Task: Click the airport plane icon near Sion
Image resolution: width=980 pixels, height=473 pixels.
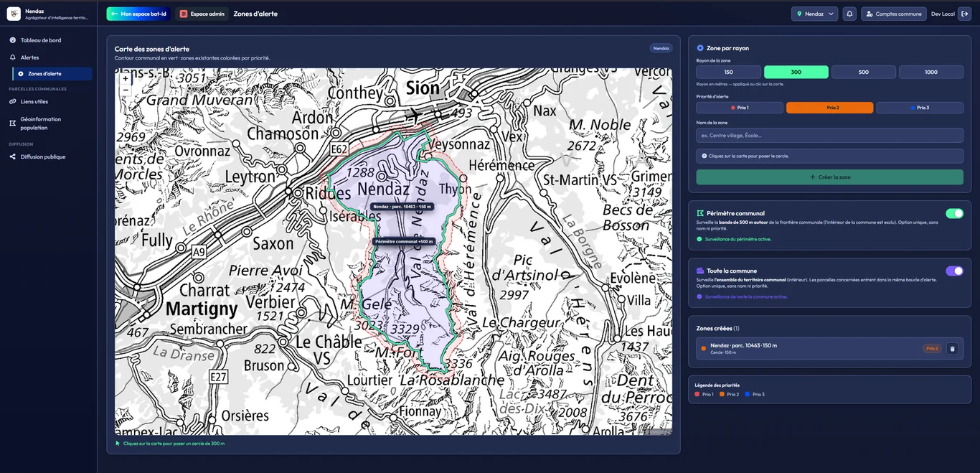Action: [413, 115]
